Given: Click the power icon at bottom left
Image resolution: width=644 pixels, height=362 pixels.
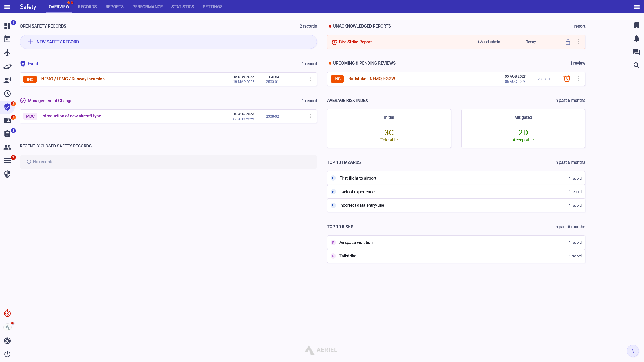Looking at the screenshot, I should click(x=7, y=354).
